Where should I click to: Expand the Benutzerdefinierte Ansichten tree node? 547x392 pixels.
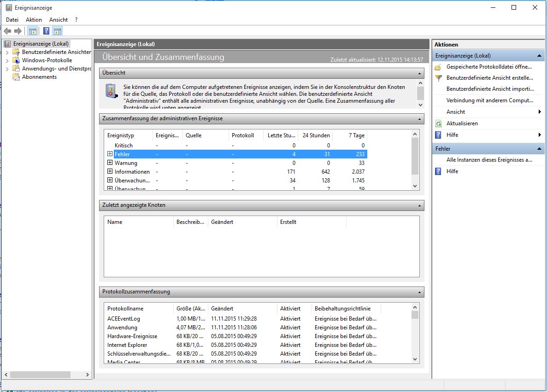(x=7, y=52)
